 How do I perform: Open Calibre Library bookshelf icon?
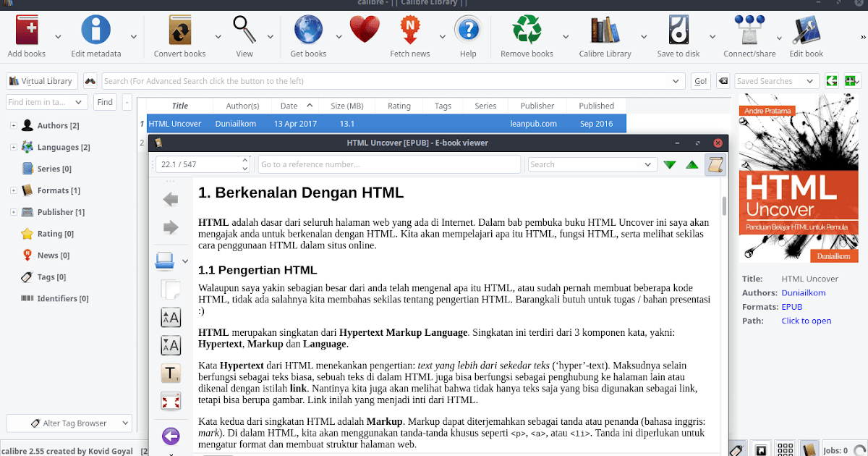pyautogui.click(x=605, y=31)
